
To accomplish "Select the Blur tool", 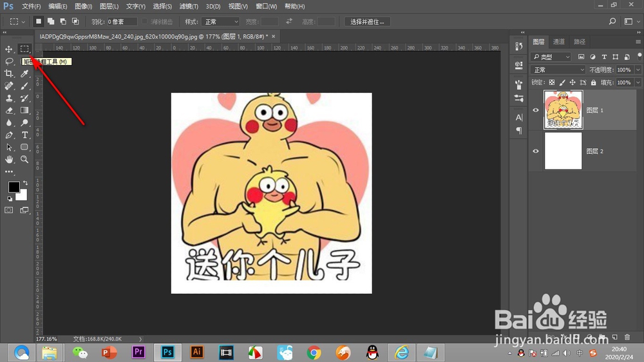I will click(x=8, y=122).
